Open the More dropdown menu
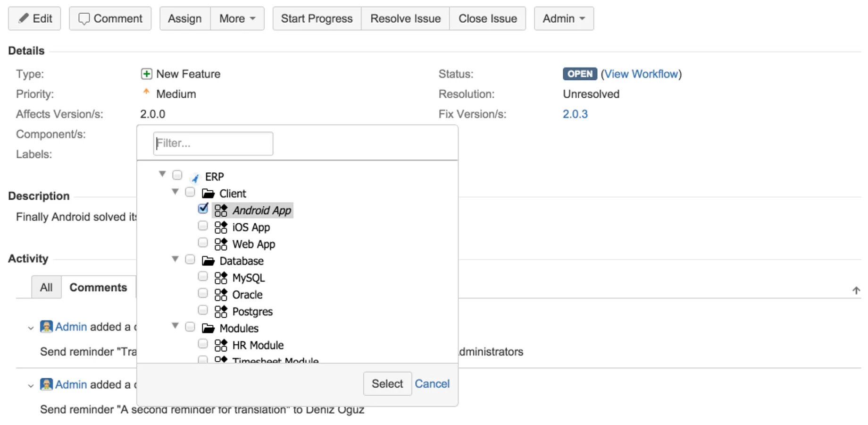868x425 pixels. (x=237, y=19)
